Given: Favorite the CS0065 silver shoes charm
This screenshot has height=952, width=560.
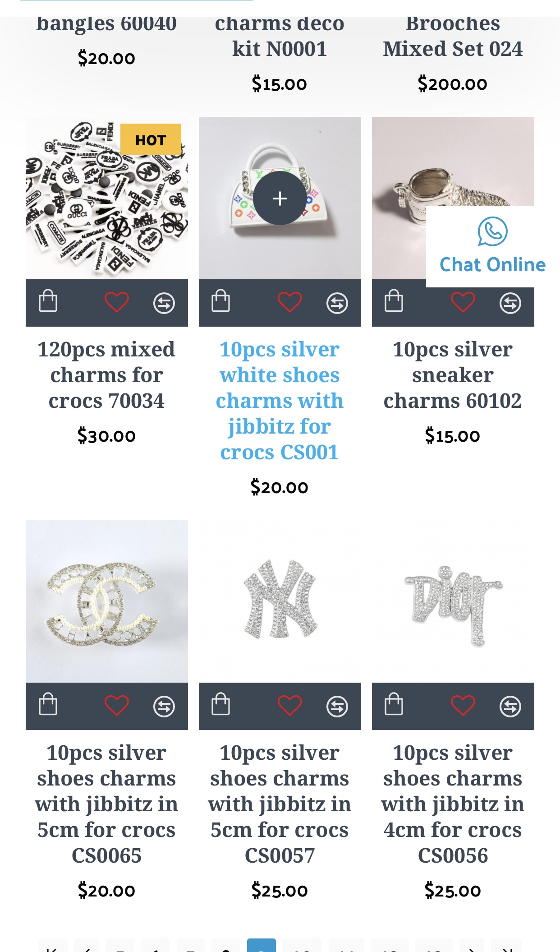Looking at the screenshot, I should (x=117, y=706).
